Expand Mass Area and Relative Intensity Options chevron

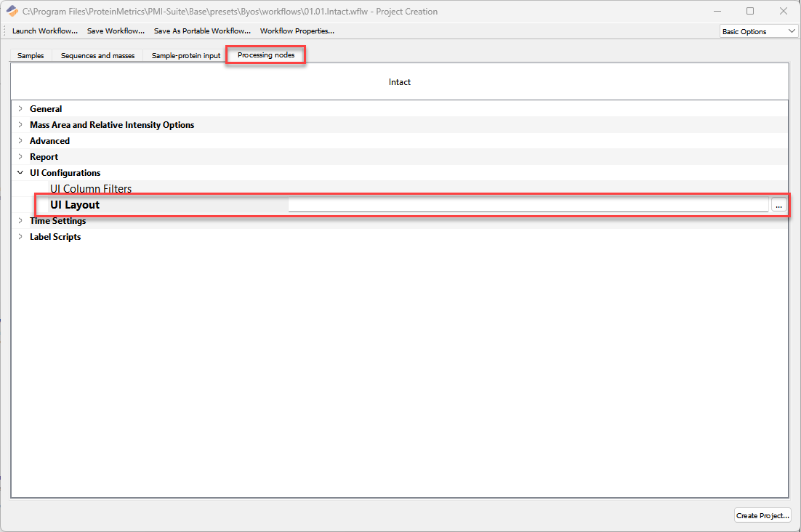[20, 124]
